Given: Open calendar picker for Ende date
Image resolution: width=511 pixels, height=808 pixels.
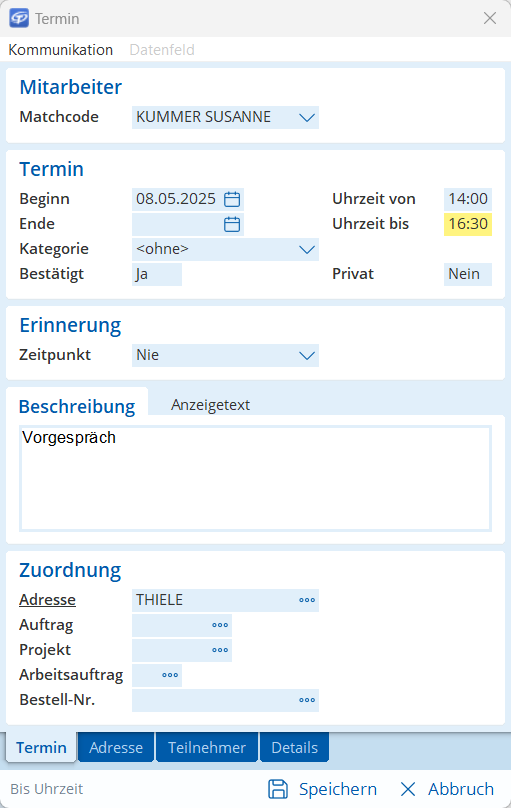Looking at the screenshot, I should click(232, 224).
